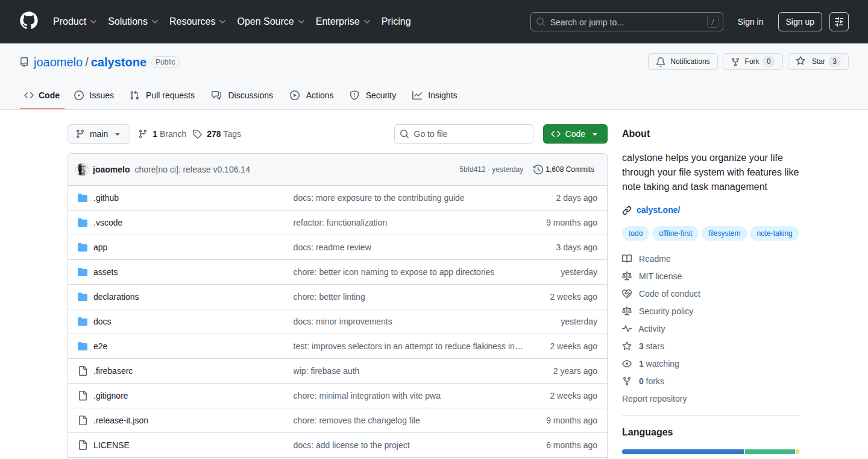Screen dimensions: 868x459
Task: Open the Discussions tab
Action: [242, 95]
